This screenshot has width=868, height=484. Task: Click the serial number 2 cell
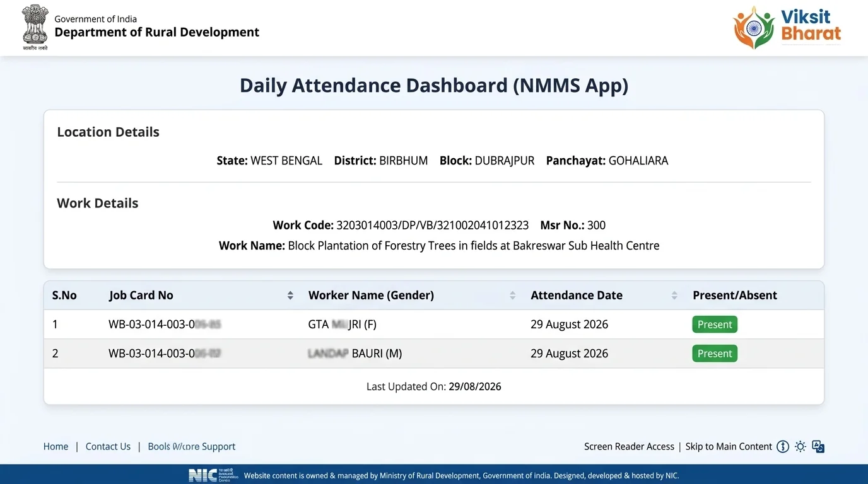(x=55, y=354)
